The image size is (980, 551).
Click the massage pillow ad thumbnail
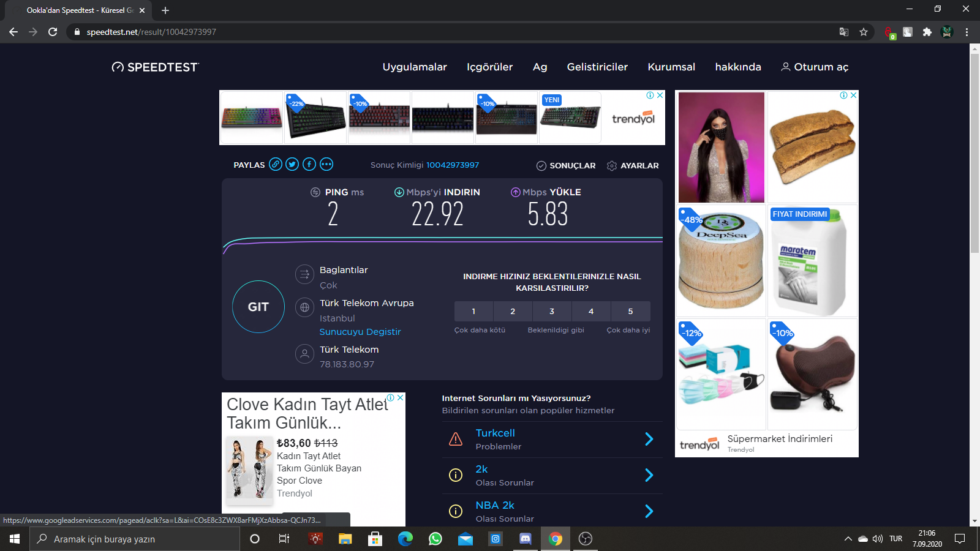tap(812, 374)
